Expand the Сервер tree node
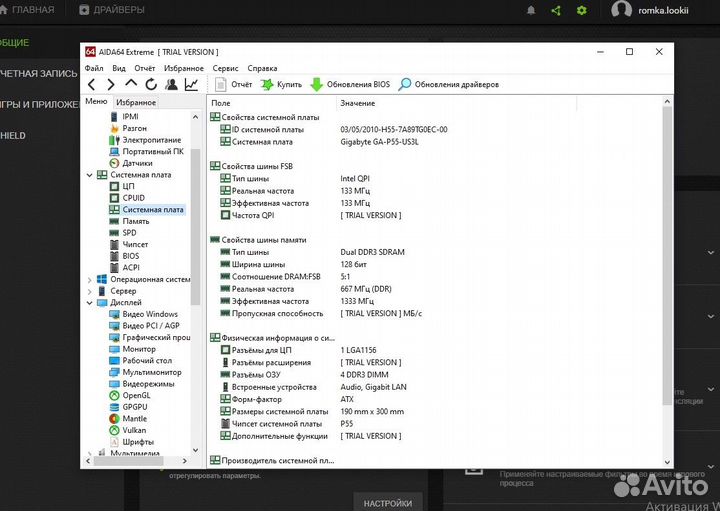The image size is (720, 511). [x=90, y=291]
